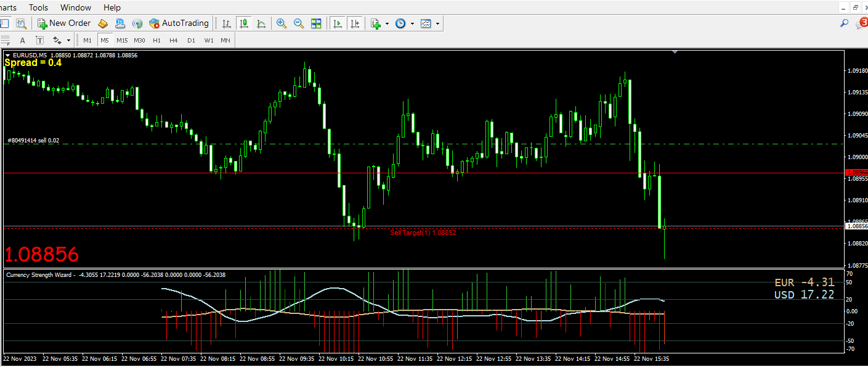Expand the Templates dropdown arrow
The image size is (868, 367).
tap(437, 23)
